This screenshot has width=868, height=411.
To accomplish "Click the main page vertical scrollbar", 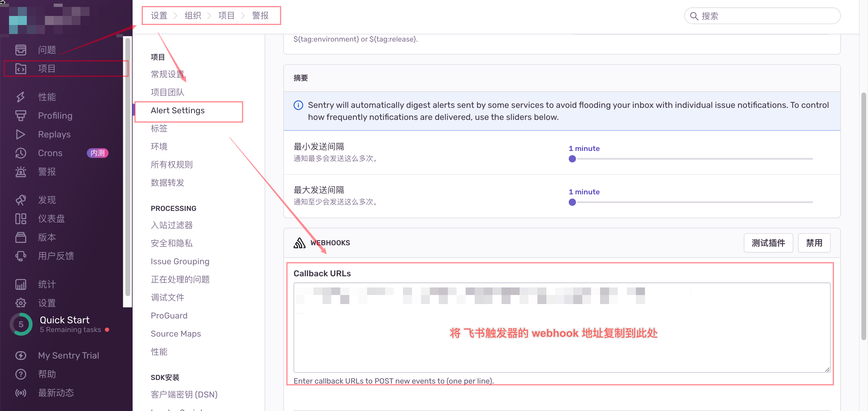I will coord(863,216).
